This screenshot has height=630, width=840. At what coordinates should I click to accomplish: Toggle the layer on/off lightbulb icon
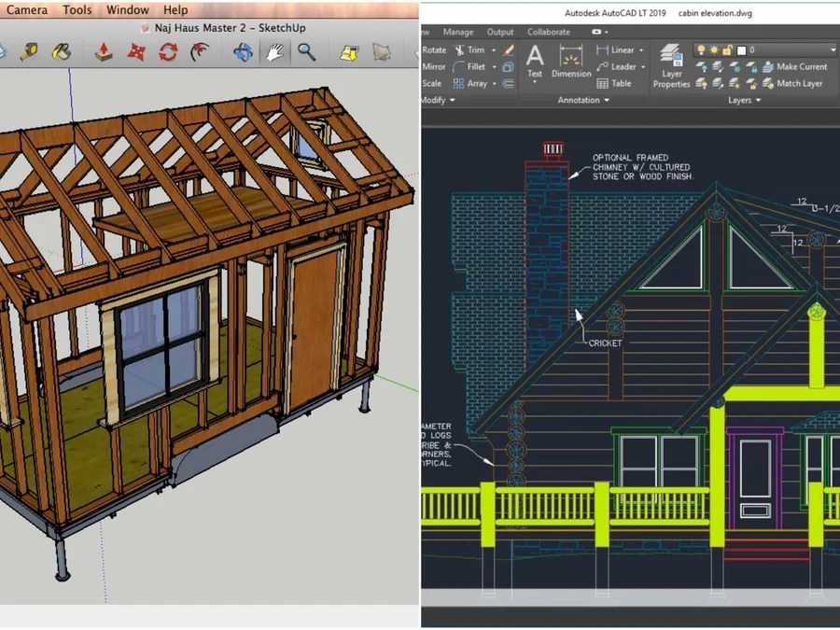(701, 49)
